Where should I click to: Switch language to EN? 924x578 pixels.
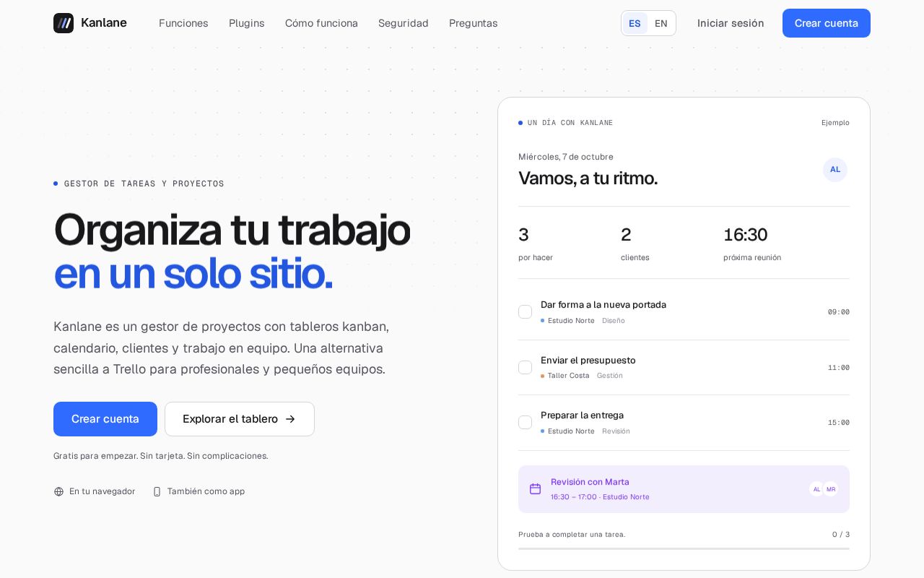pos(661,23)
